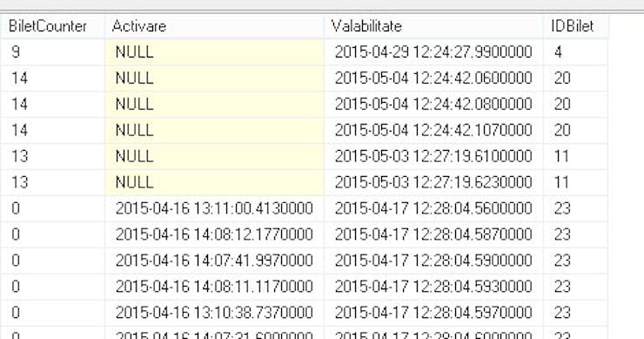Select IDBilet 23 in the 12:28:04.5930000 row
Screen dimensions: 644x339
pyautogui.click(x=576, y=287)
